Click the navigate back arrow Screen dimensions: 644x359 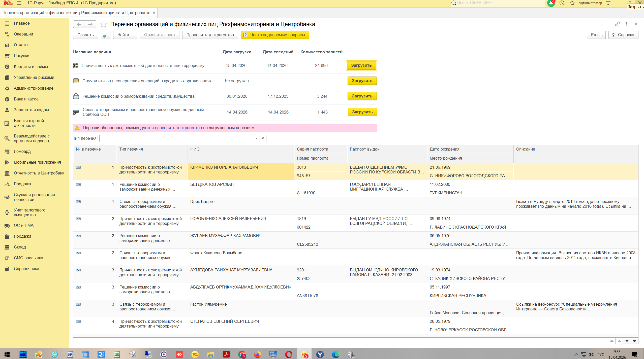[79, 24]
